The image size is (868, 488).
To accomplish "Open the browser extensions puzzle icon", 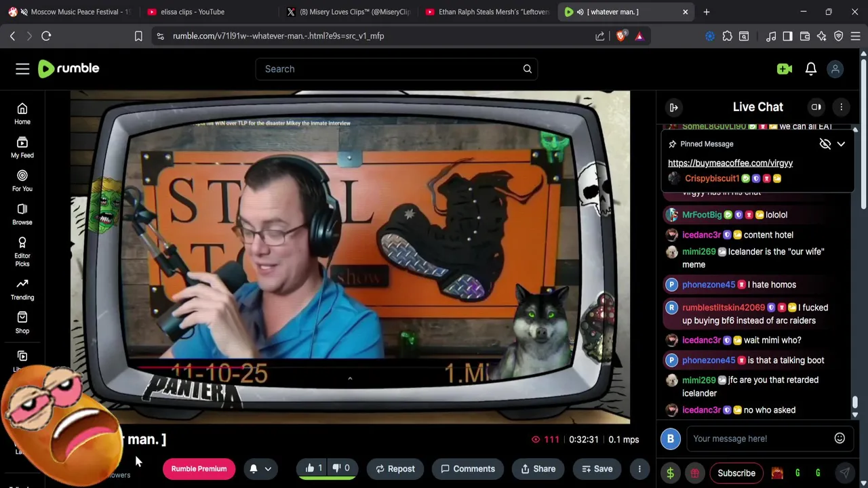I will (x=727, y=36).
